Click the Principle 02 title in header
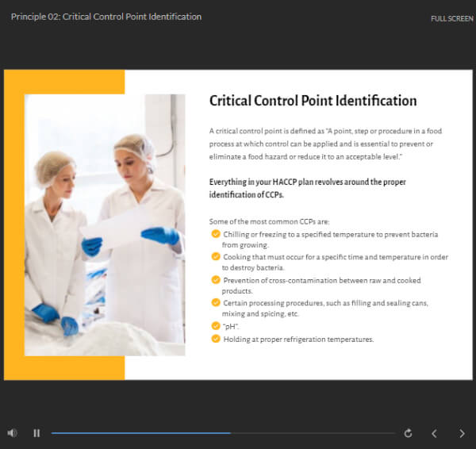 106,17
